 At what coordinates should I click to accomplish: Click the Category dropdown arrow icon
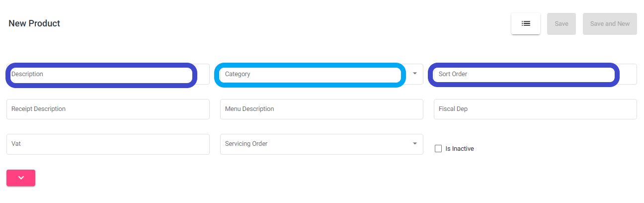415,74
